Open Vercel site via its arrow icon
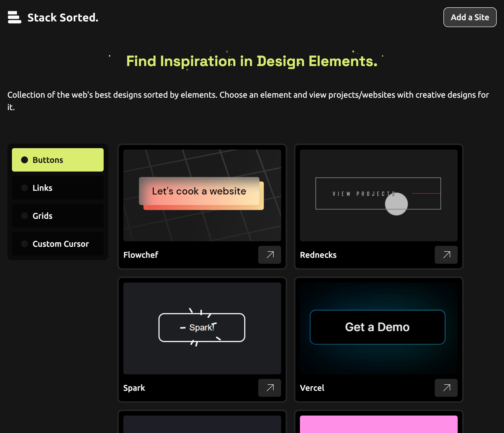This screenshot has width=504, height=433. [446, 388]
